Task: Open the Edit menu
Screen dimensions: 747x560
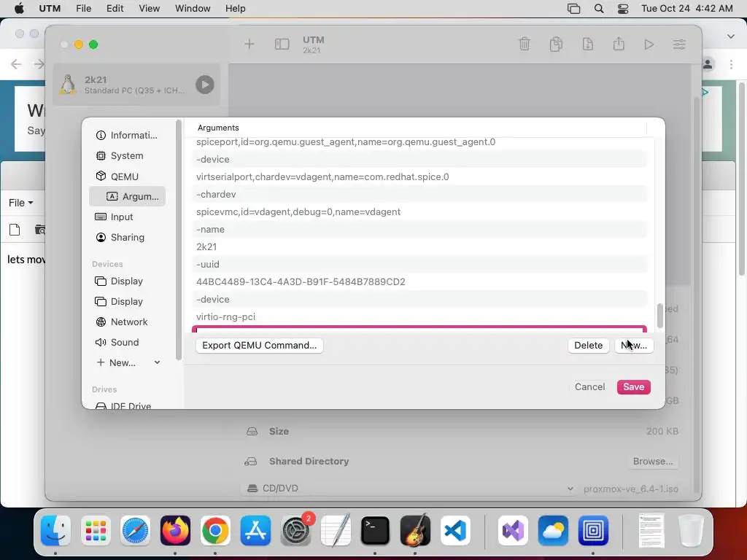Action: tap(115, 9)
